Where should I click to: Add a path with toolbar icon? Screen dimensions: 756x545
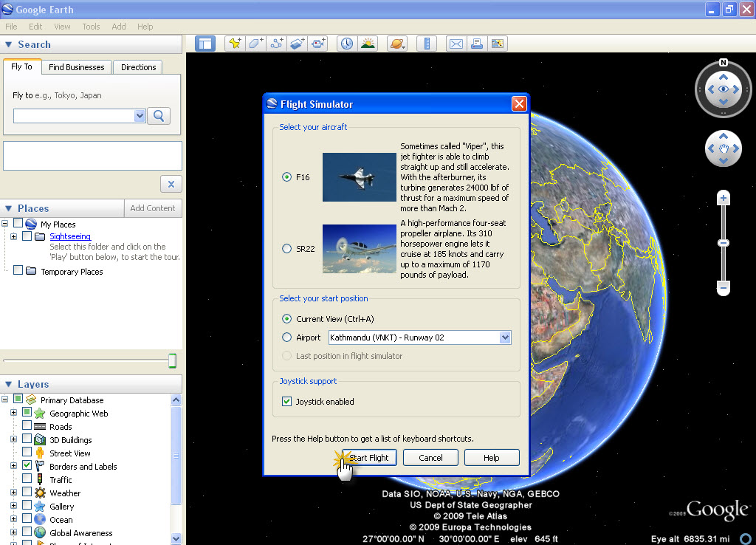tap(276, 44)
